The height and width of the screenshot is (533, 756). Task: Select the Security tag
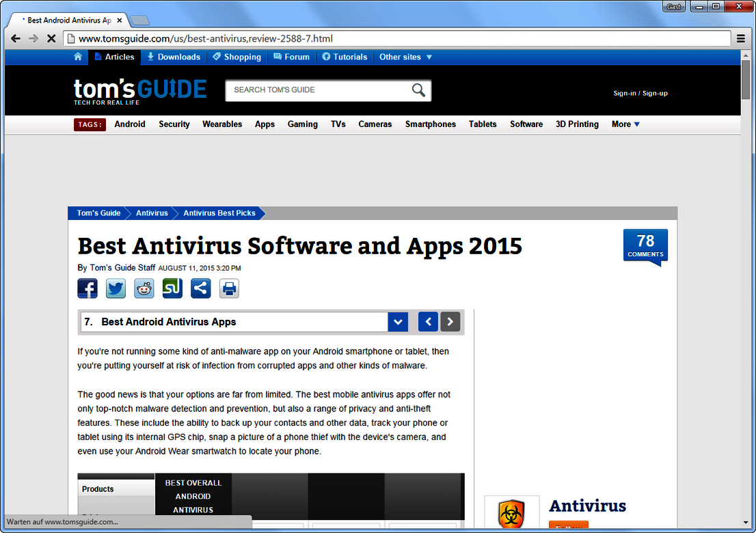point(174,124)
